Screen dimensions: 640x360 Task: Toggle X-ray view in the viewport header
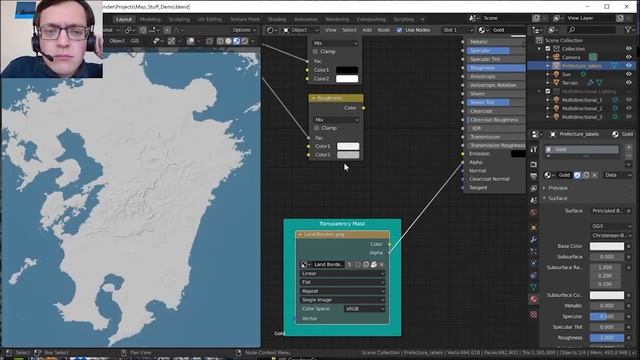[x=209, y=41]
